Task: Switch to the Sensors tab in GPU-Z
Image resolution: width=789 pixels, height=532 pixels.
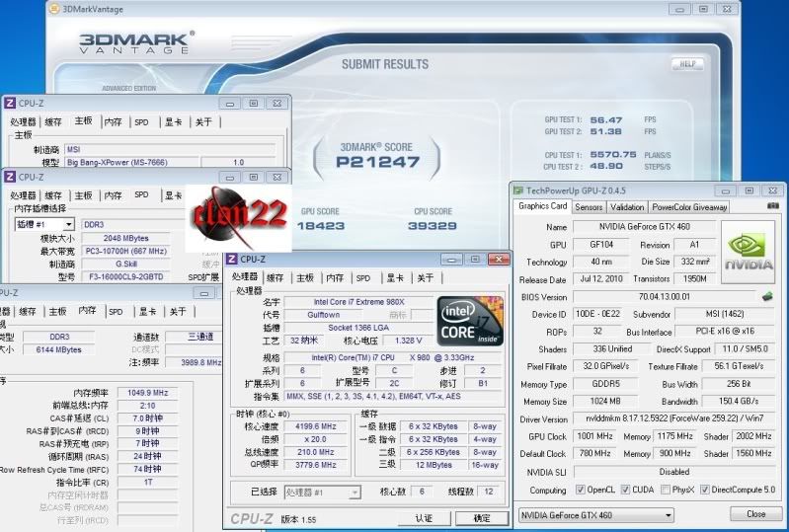Action: pos(589,206)
